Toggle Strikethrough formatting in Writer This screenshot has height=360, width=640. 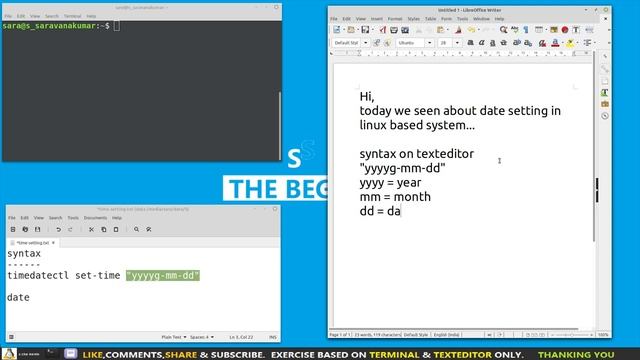click(x=504, y=42)
